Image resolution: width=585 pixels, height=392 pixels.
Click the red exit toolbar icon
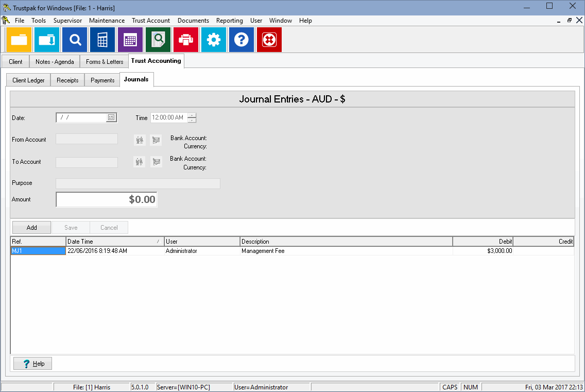coord(269,40)
